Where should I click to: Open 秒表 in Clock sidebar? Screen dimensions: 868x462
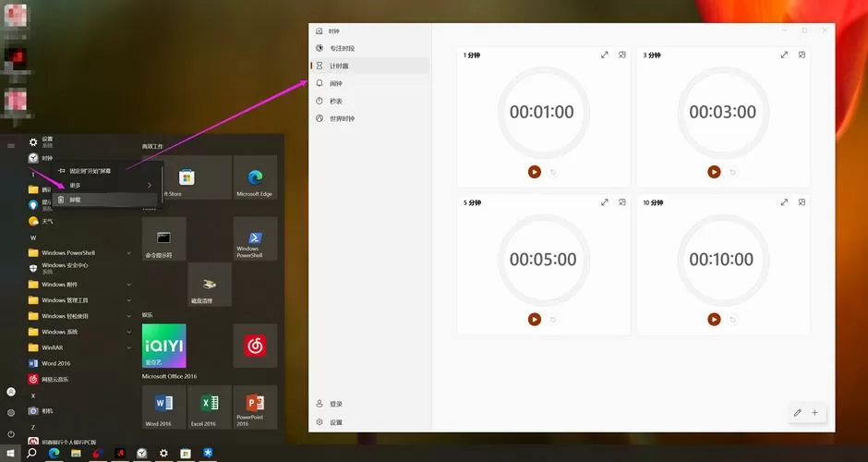pyautogui.click(x=370, y=102)
